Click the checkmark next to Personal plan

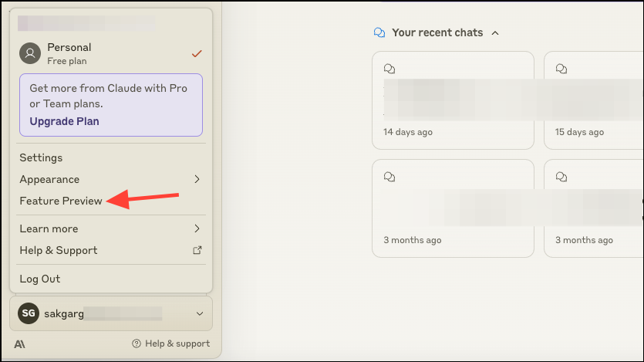pyautogui.click(x=197, y=54)
